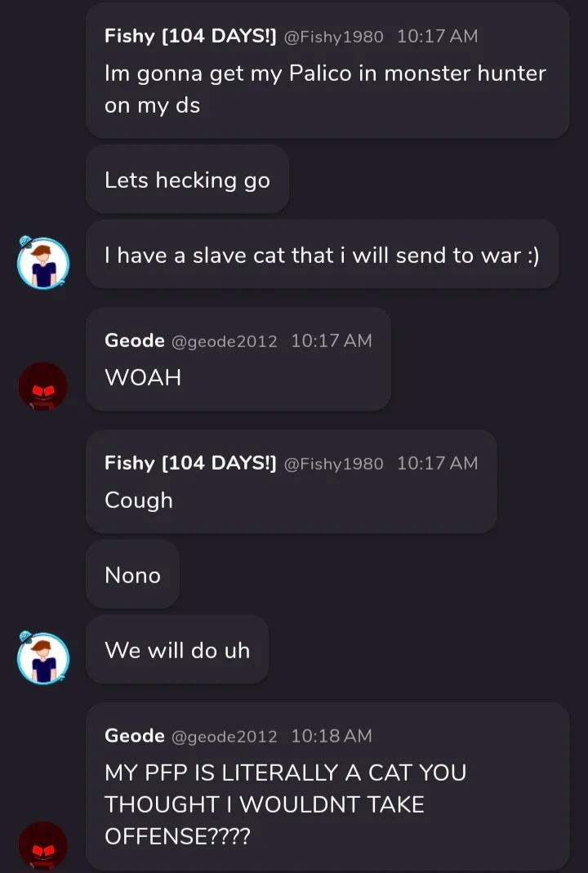Select the @Fishy1980 handle above the Palico message

(x=333, y=36)
